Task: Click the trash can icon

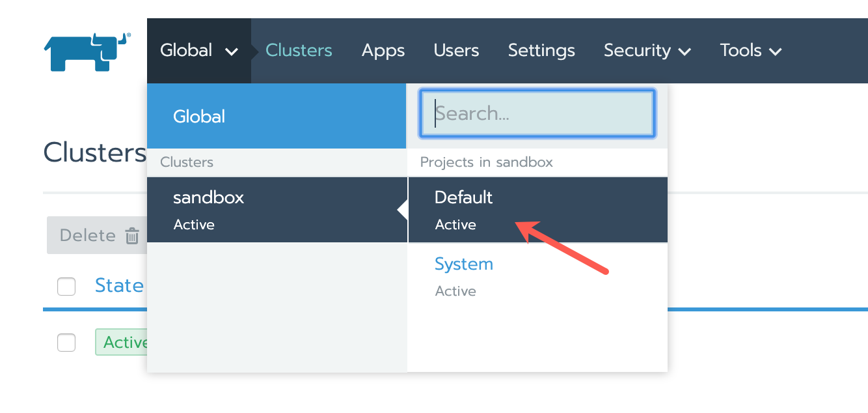Action: (132, 236)
